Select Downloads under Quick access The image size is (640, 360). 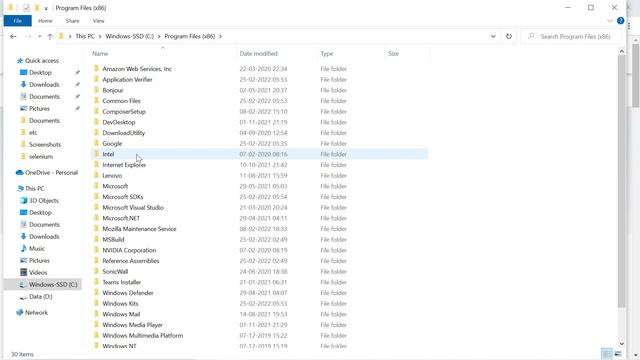[44, 84]
